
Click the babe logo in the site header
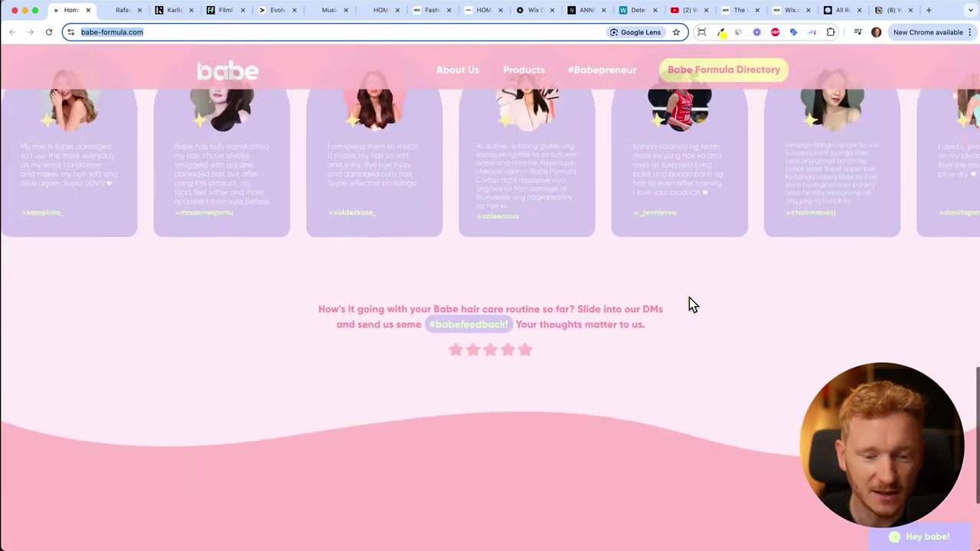point(227,70)
